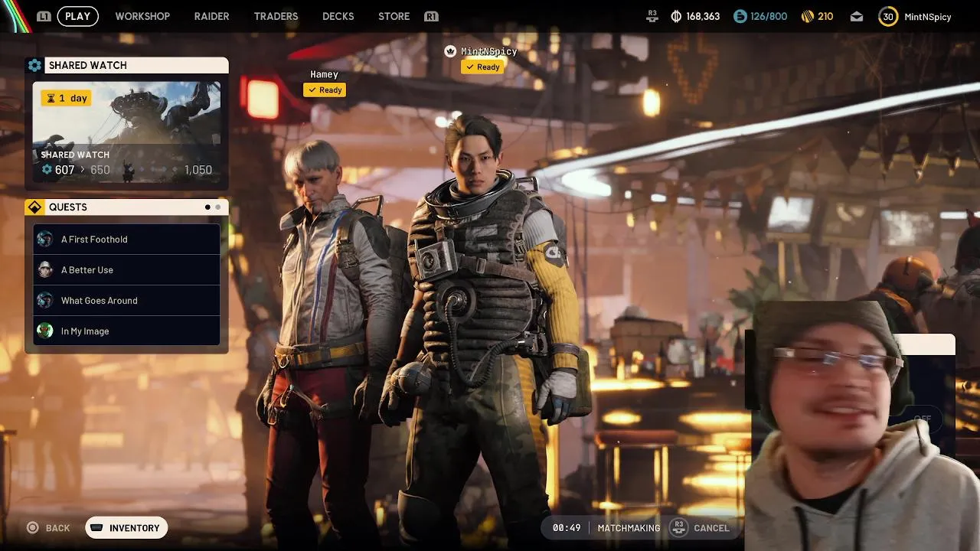Image resolution: width=980 pixels, height=551 pixels.
Task: Open the Shared Watch event thumbnail
Action: point(126,132)
